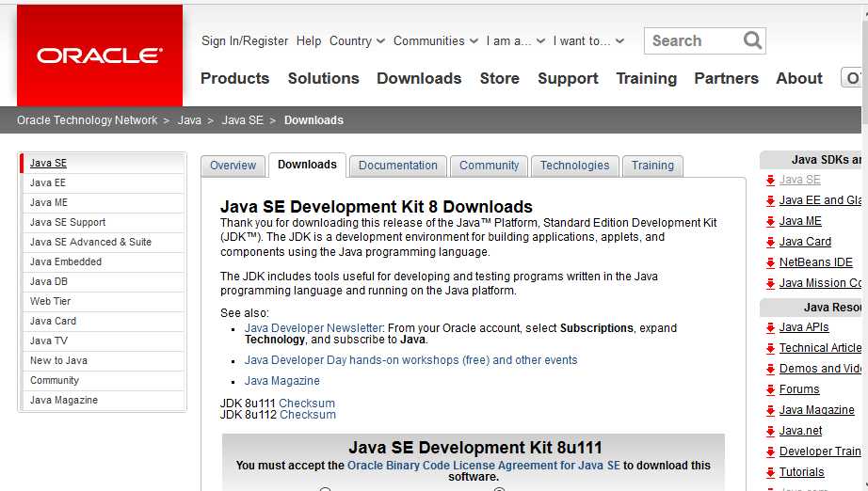Open the Store menu
868x491 pixels.
click(499, 78)
